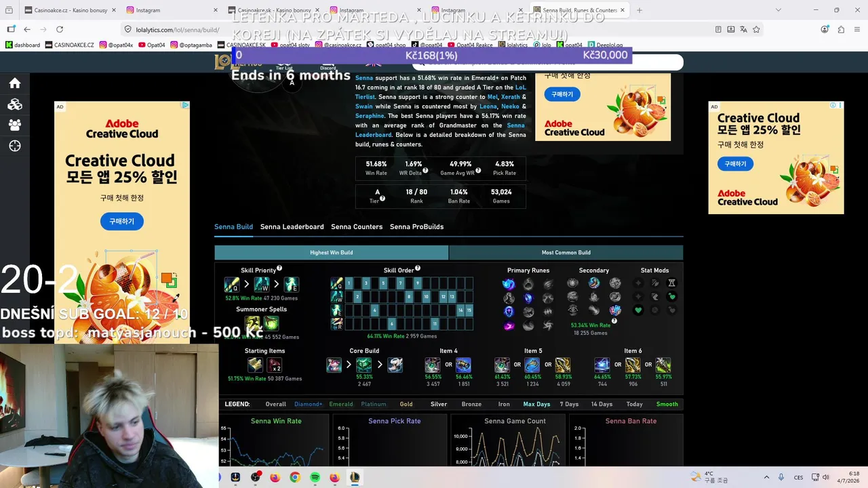This screenshot has height=488, width=868.
Task: Click the Item 4 option with 56.46%
Action: pyautogui.click(x=464, y=365)
